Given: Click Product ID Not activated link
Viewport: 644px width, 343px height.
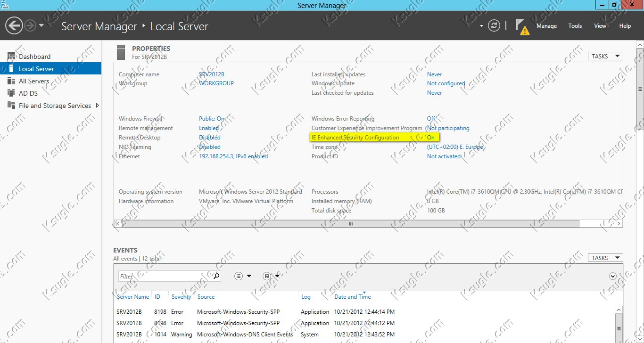Looking at the screenshot, I should (x=444, y=156).
